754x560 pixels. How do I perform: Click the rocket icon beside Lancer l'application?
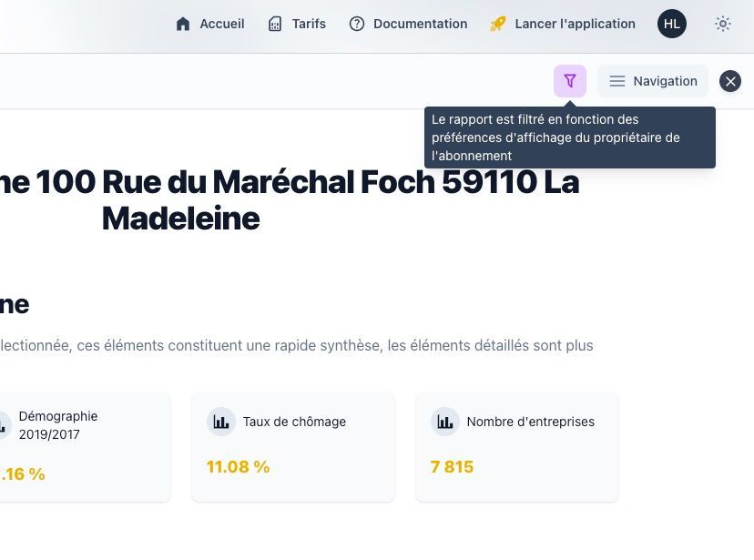tap(497, 24)
